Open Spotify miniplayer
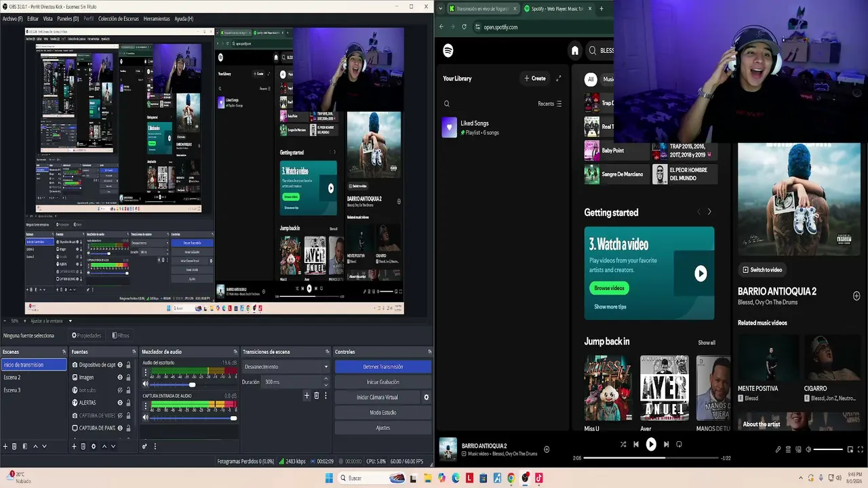Screen dimensions: 868x488 [850, 449]
